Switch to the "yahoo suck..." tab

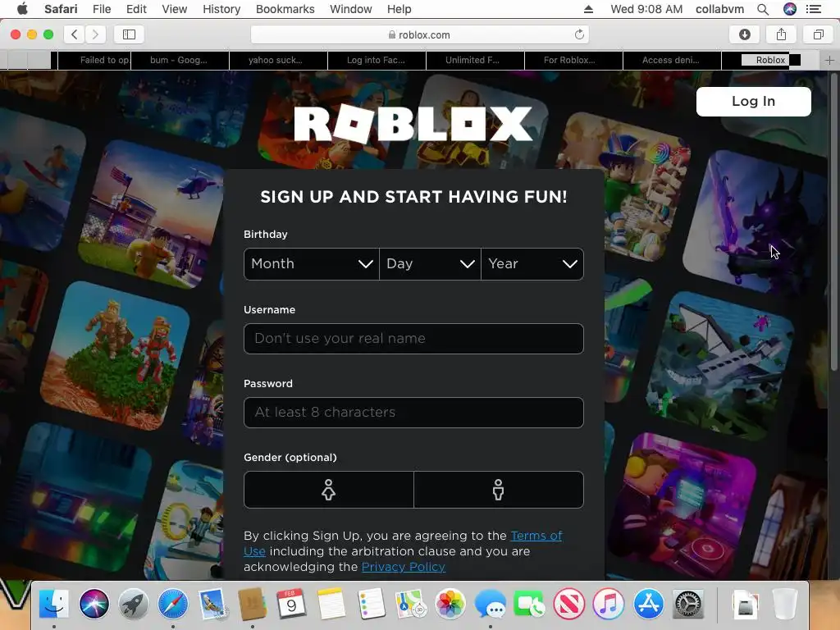279,60
